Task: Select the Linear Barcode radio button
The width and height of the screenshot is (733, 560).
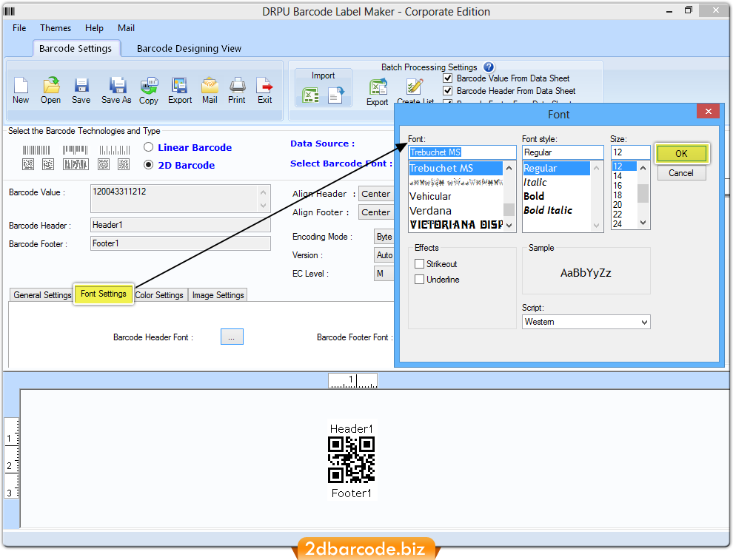Action: 148,147
